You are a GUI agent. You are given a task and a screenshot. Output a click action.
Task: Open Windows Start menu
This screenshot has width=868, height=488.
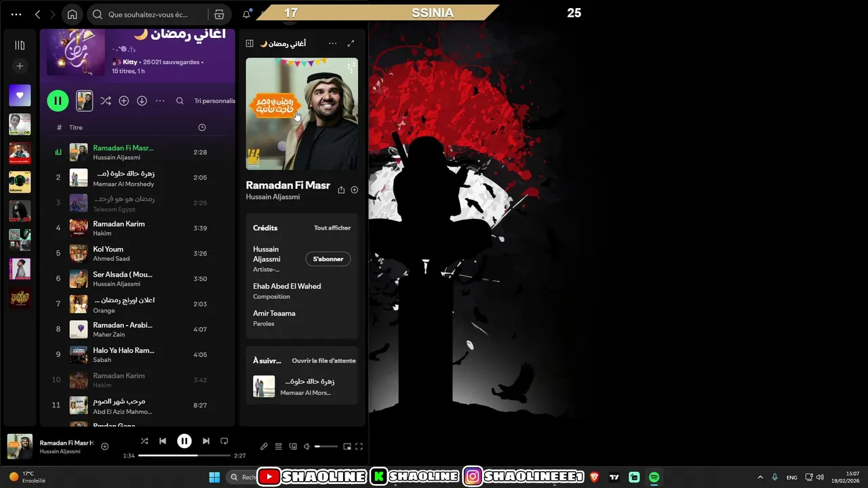(214, 477)
